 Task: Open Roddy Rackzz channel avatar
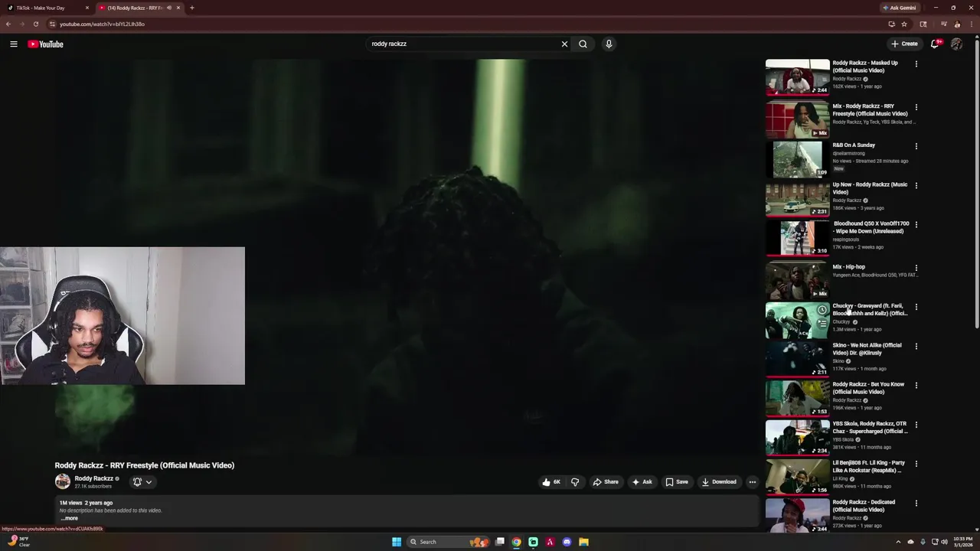[x=63, y=481]
